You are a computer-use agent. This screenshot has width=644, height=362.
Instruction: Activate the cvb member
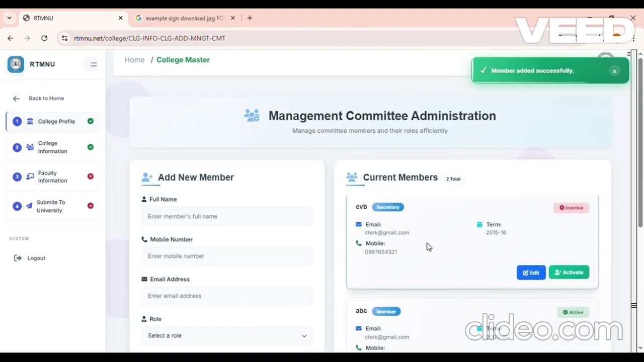click(569, 273)
